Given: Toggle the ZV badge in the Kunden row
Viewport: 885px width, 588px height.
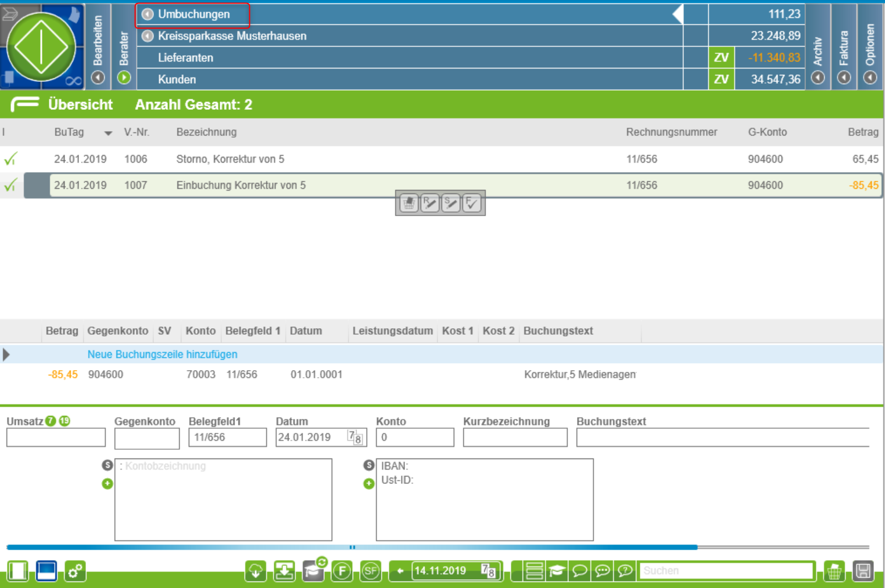Looking at the screenshot, I should 721,79.
